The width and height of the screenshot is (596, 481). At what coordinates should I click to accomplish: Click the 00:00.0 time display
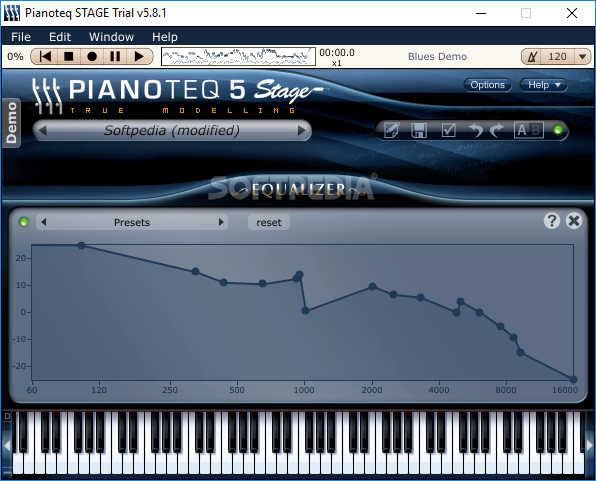coord(337,53)
